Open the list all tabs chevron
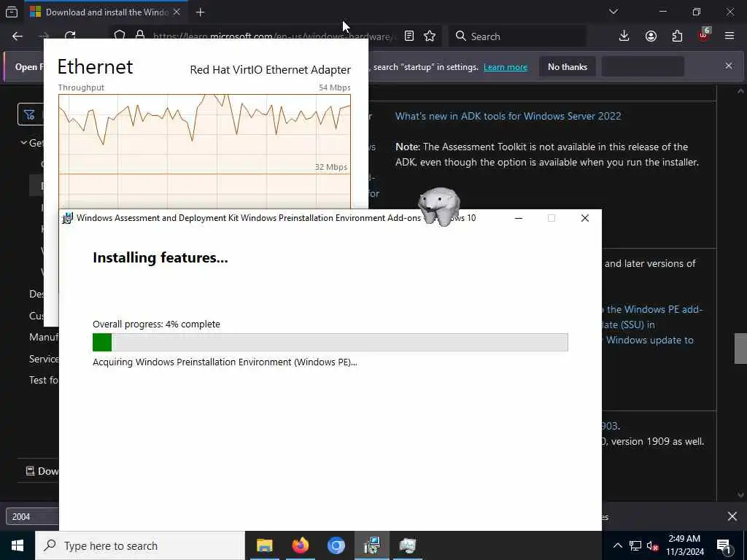The width and height of the screenshot is (747, 560). [613, 12]
